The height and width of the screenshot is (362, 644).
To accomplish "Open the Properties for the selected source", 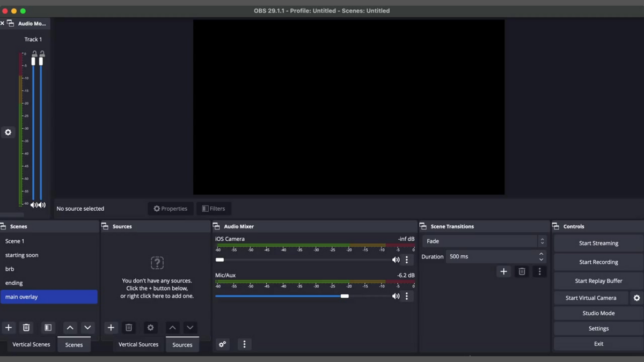I will click(x=170, y=208).
